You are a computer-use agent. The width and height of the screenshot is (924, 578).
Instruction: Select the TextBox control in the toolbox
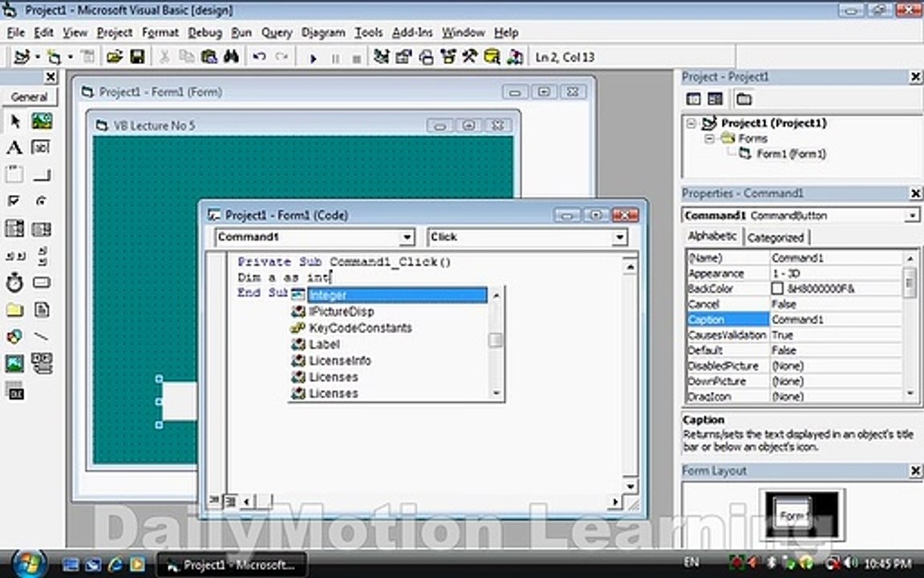tap(41, 148)
